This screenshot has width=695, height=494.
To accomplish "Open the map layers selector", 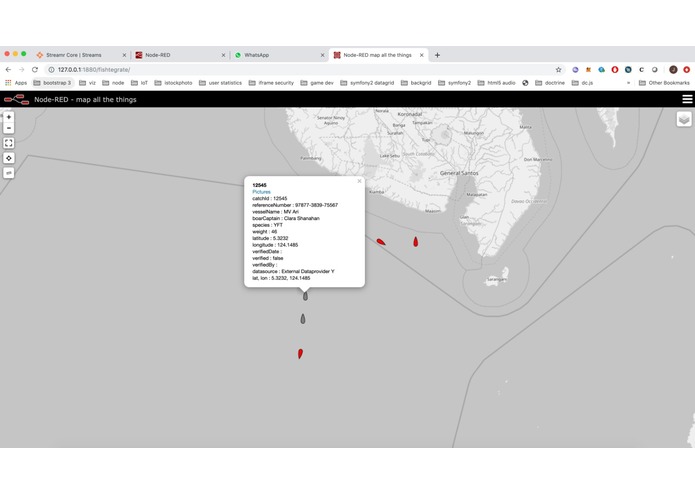I will pyautogui.click(x=684, y=119).
